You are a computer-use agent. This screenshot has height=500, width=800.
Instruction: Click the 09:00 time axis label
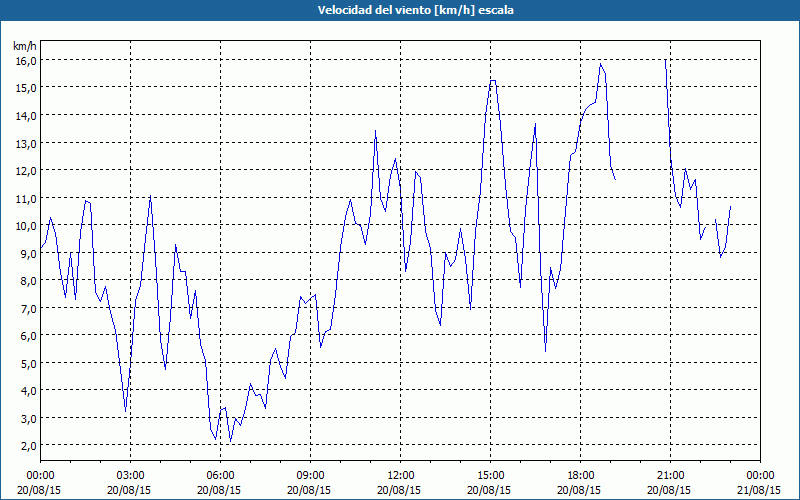coord(310,476)
